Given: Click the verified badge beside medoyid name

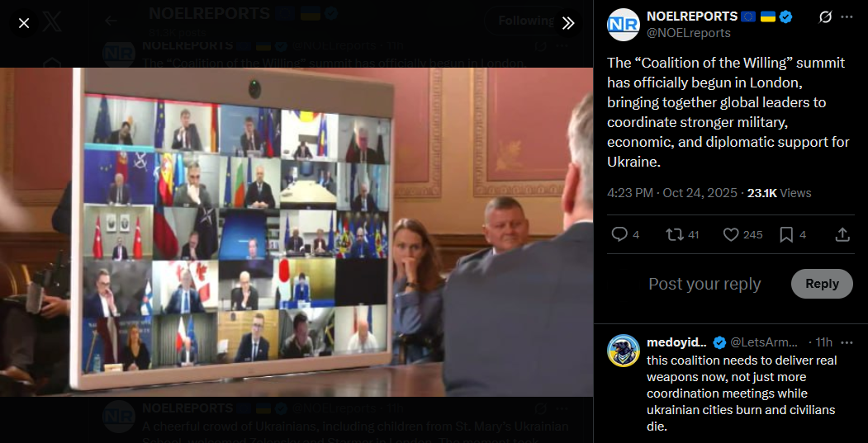Looking at the screenshot, I should click(x=719, y=342).
